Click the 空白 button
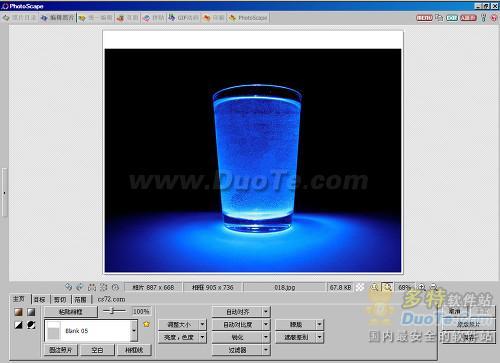Screen dimensions: 500x363 (97, 350)
